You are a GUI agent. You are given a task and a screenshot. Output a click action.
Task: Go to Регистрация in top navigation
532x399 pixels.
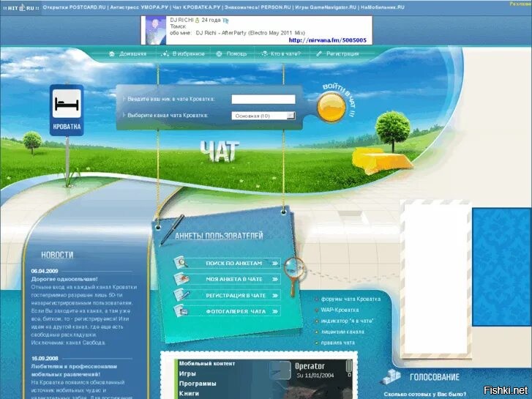coord(342,53)
